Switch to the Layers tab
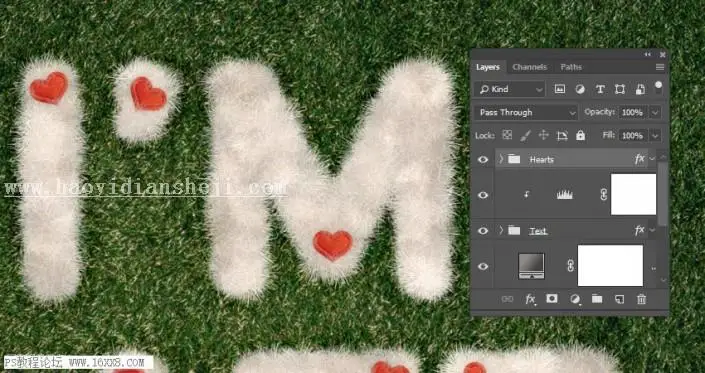Image resolution: width=705 pixels, height=373 pixels. tap(488, 67)
